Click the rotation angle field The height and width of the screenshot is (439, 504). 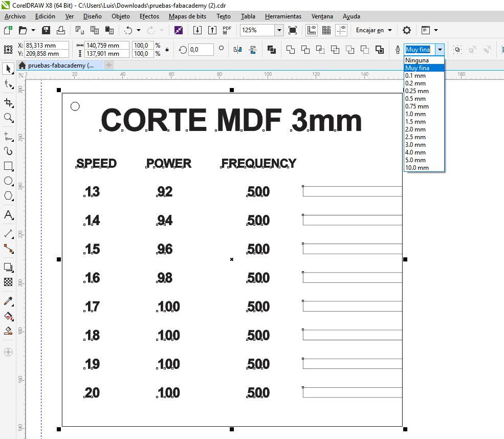(201, 50)
